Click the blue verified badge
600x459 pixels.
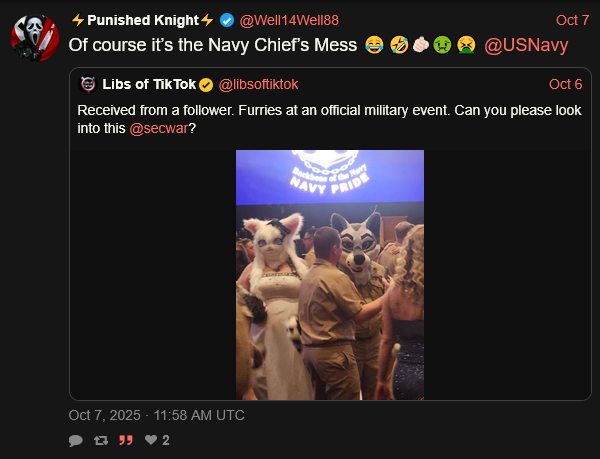(227, 20)
